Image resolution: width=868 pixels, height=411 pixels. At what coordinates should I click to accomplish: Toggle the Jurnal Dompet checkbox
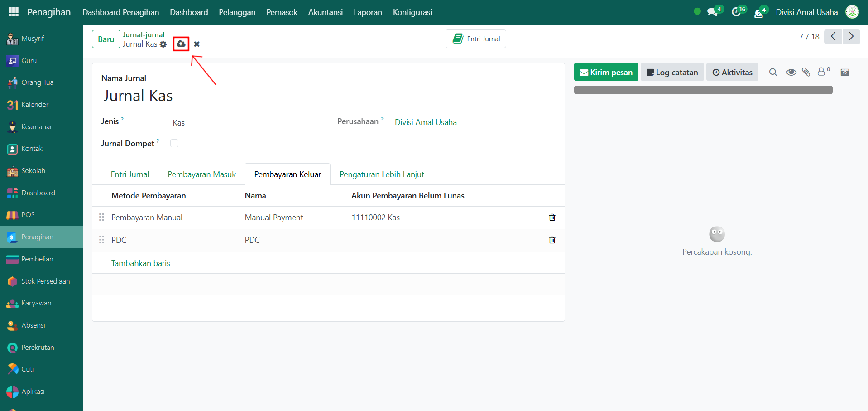point(174,143)
